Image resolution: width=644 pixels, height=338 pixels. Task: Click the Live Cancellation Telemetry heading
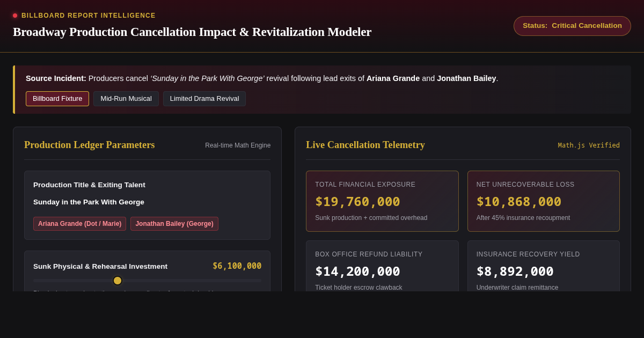(x=365, y=145)
